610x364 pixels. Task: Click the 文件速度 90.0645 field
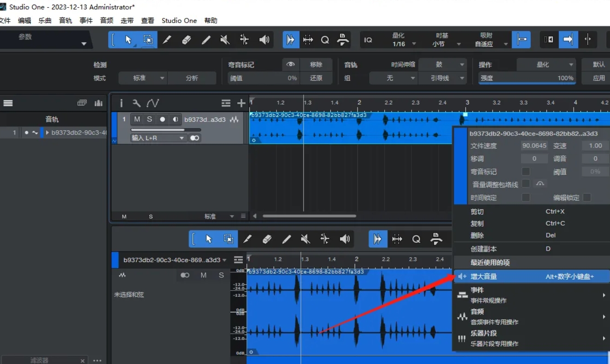pos(534,146)
